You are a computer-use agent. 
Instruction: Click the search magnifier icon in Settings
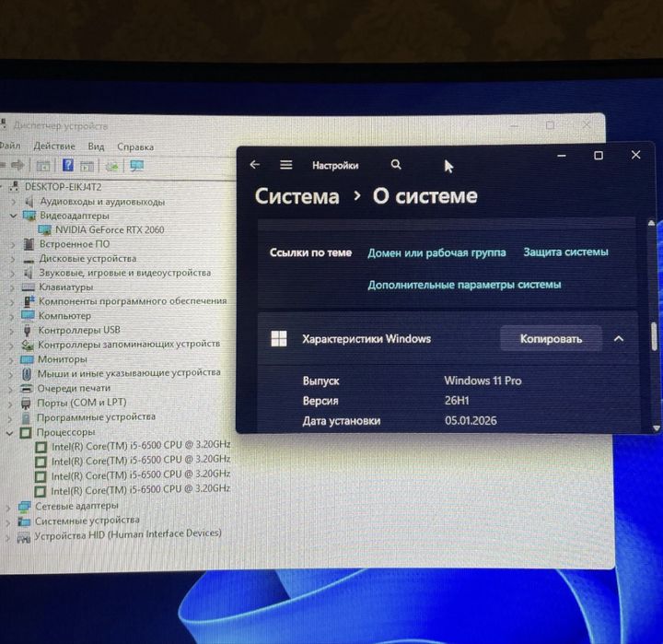(x=396, y=165)
